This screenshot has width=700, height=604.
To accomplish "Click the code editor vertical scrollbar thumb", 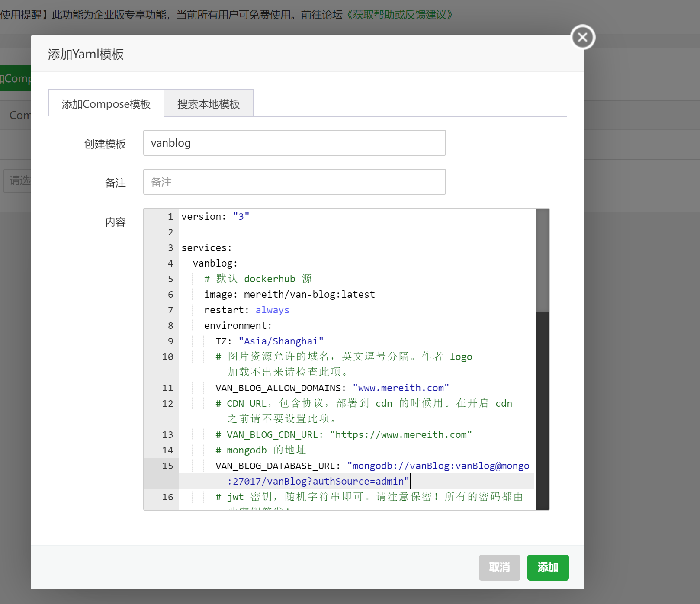I will pyautogui.click(x=542, y=260).
